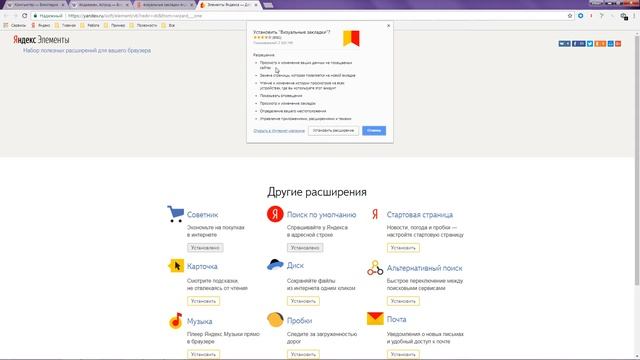
Task: Click the red Yandex default search icon
Action: [275, 214]
